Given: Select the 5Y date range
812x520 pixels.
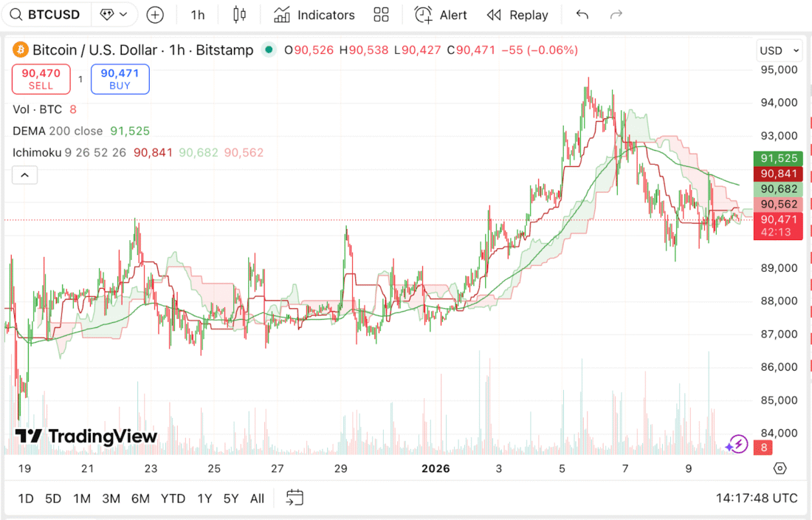Looking at the screenshot, I should [231, 499].
